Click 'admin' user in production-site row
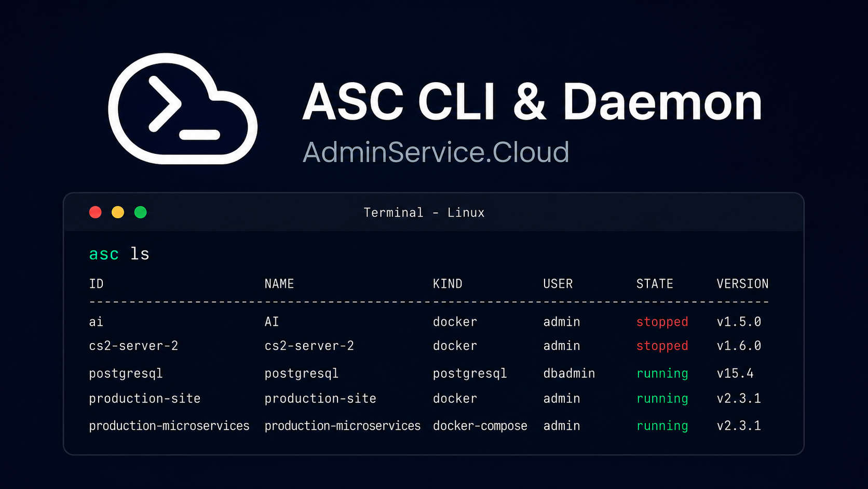 pos(562,399)
